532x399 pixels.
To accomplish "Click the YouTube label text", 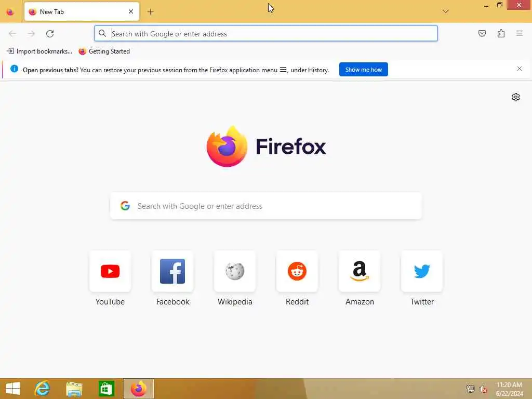I will [110, 302].
